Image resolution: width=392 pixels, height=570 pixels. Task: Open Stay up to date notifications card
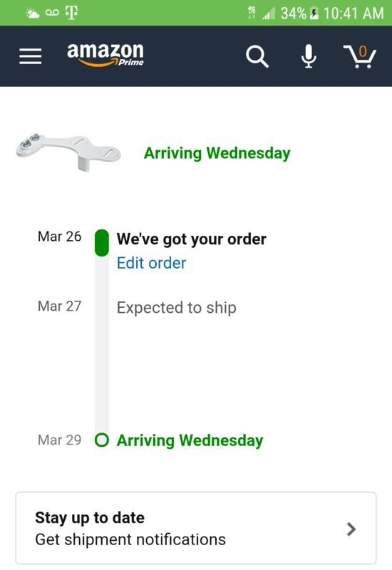click(196, 528)
